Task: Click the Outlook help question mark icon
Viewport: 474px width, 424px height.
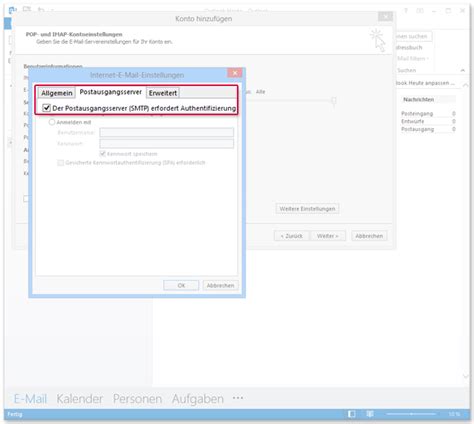Action: [406, 11]
